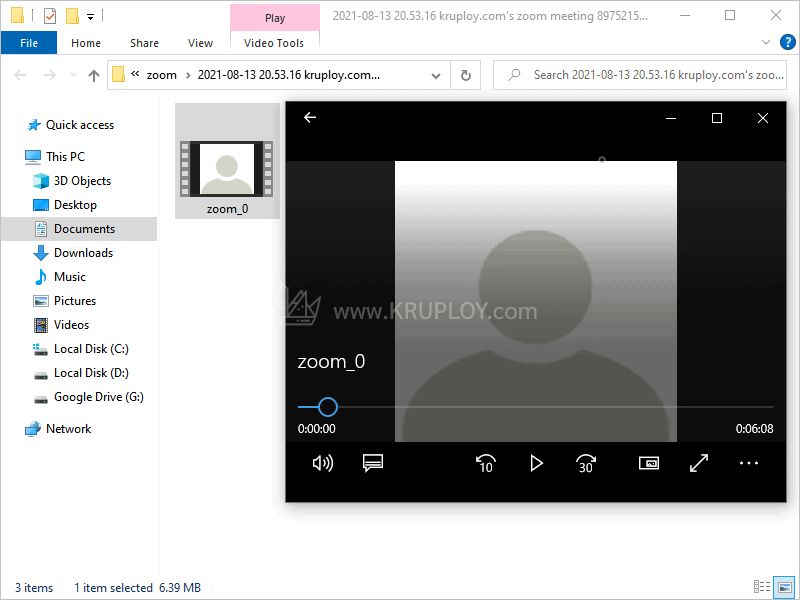Open subtitles and captions menu
This screenshot has height=600, width=800.
pyautogui.click(x=373, y=463)
